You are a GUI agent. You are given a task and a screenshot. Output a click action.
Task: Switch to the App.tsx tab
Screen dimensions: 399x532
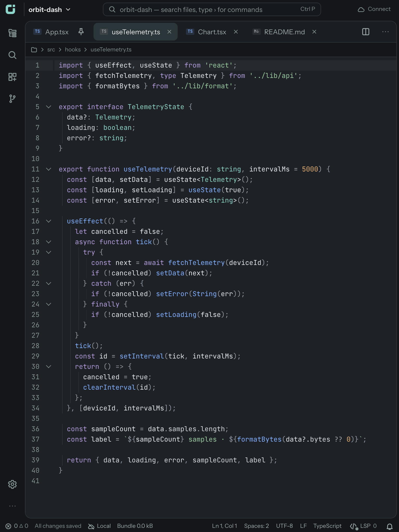57,32
